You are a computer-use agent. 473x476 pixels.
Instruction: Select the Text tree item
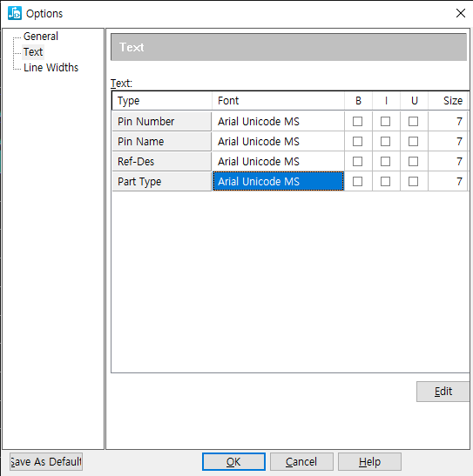(33, 52)
